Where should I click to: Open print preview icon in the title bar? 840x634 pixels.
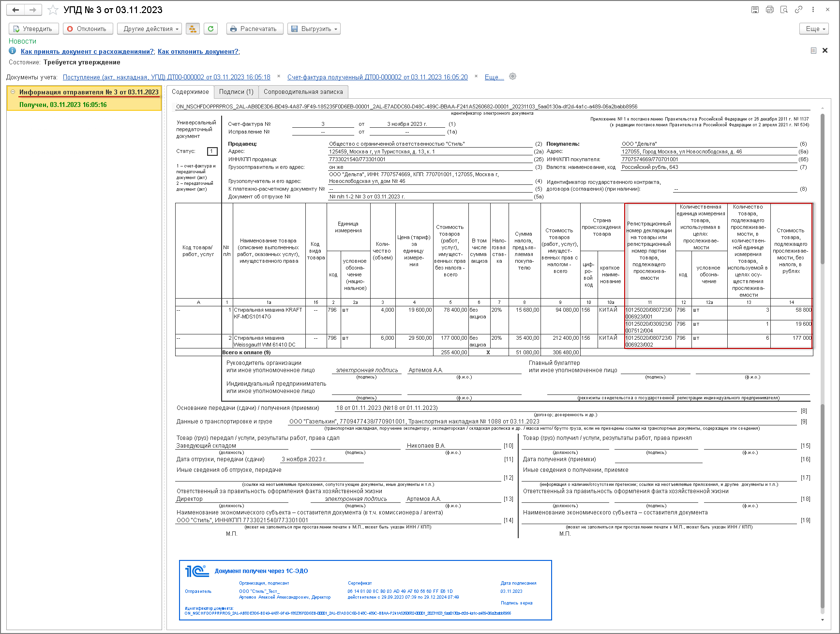(784, 10)
